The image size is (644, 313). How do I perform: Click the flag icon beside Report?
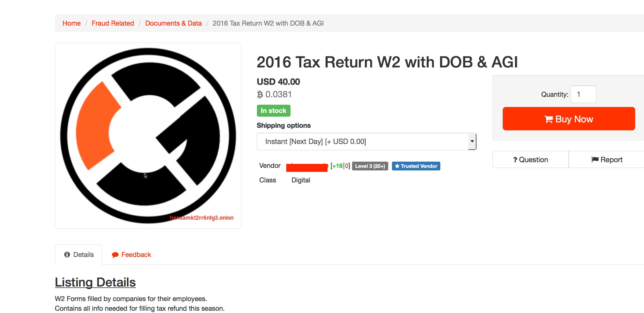tap(595, 160)
